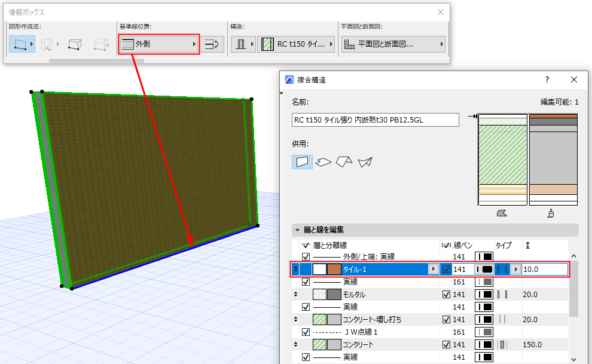This screenshot has width=592, height=364.
Task: Toggle the end-line checkbox in コンクリート row
Action: click(x=446, y=344)
